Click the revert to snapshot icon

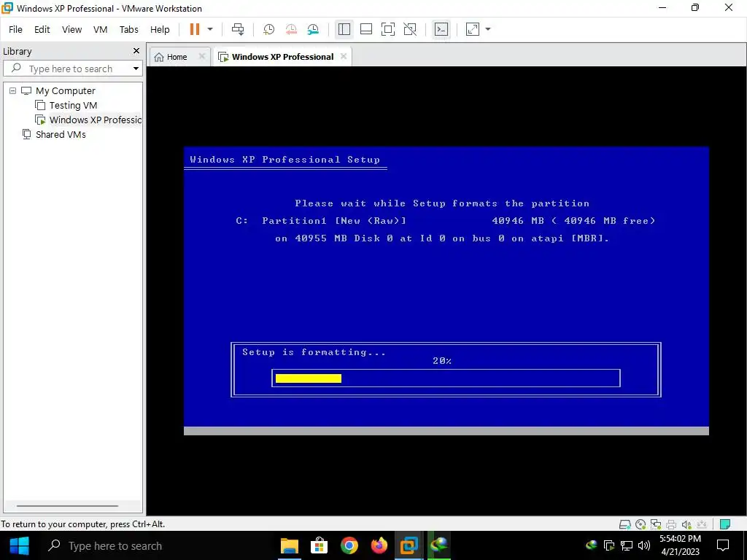point(291,29)
